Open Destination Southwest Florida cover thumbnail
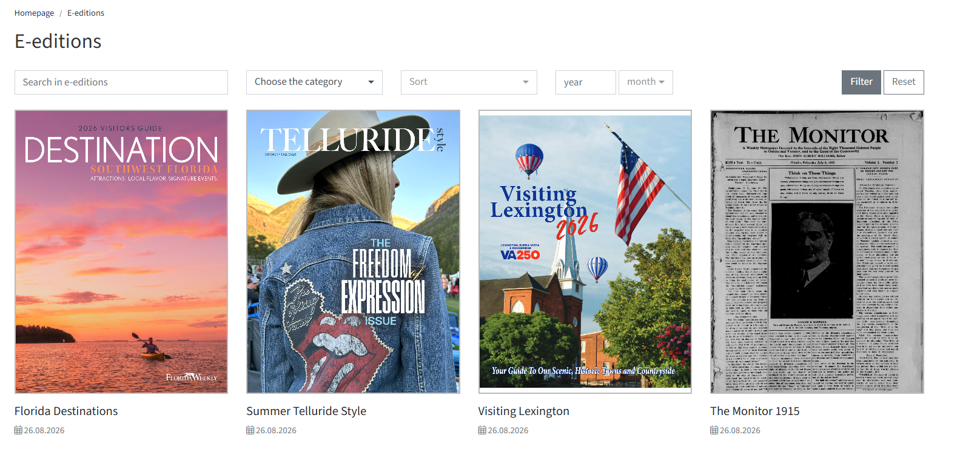 pos(121,251)
